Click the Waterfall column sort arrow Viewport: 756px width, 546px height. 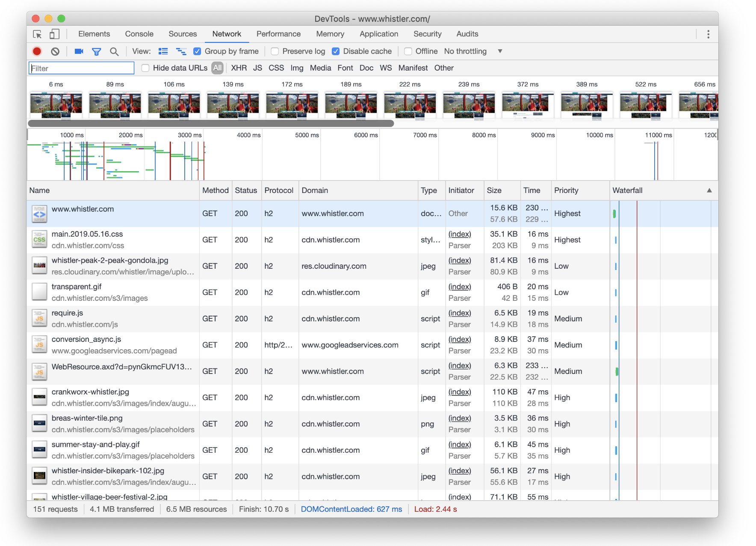click(709, 190)
